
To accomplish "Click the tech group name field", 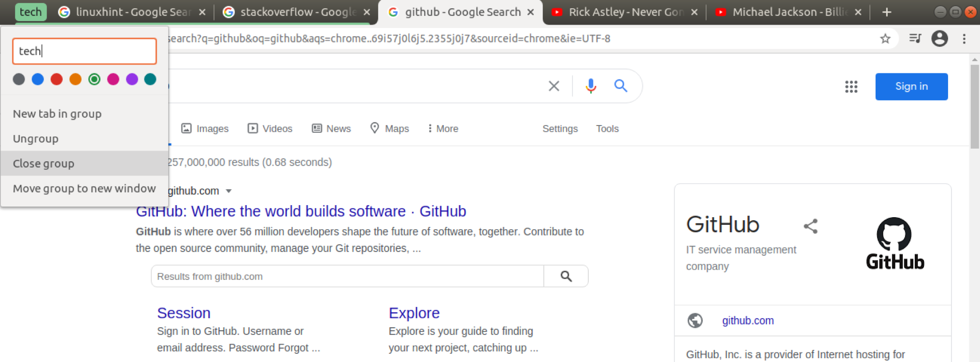I will (85, 51).
